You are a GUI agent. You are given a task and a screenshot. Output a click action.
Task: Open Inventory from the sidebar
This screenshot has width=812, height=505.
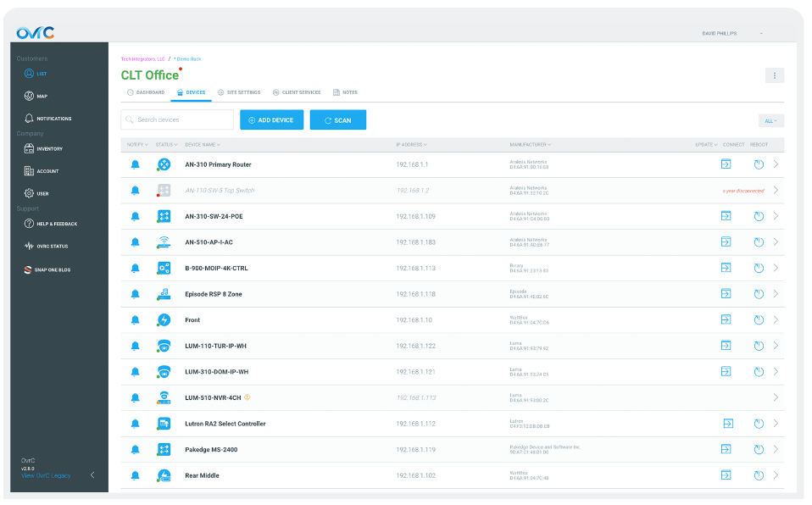coord(49,149)
